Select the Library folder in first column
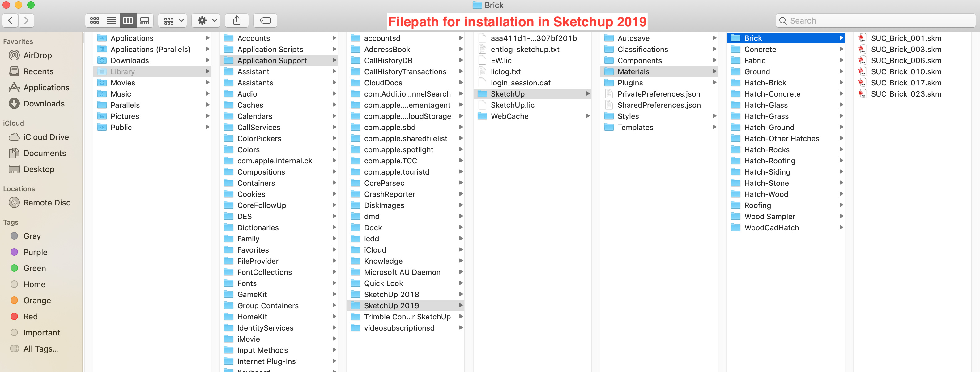 (152, 71)
